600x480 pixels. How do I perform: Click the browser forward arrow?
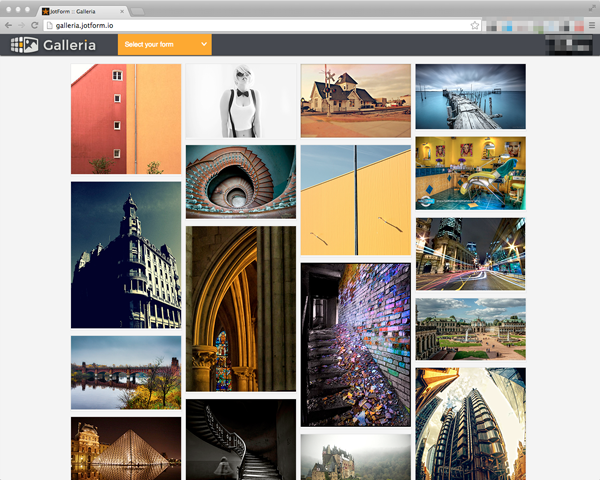click(21, 25)
